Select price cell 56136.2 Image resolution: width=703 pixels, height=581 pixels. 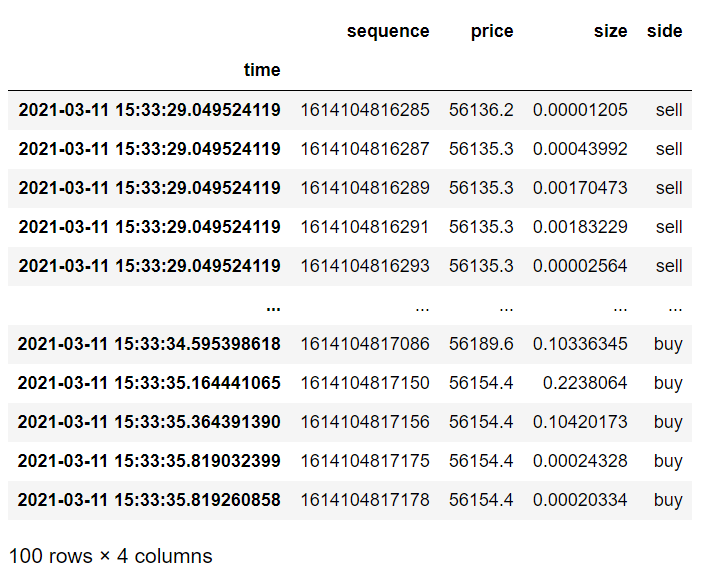(481, 110)
